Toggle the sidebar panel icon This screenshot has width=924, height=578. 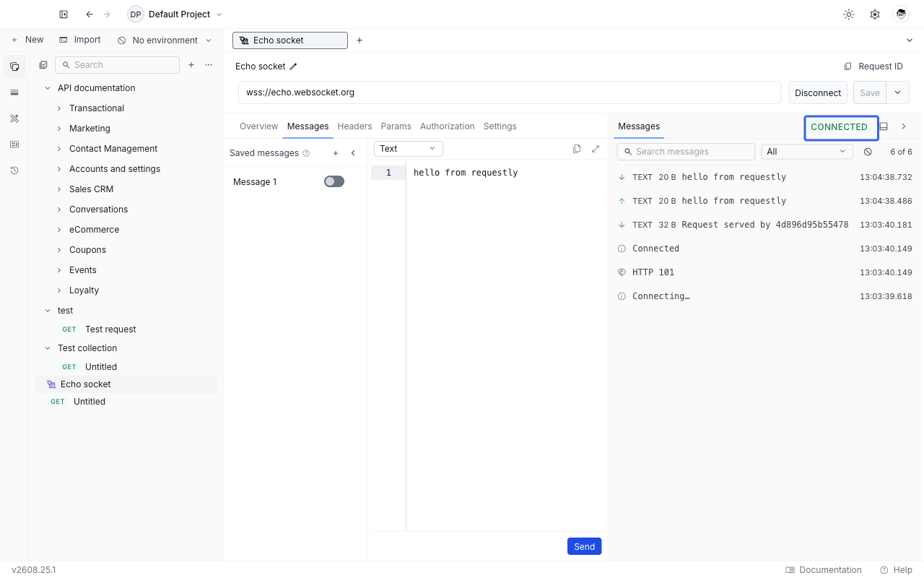pos(64,14)
